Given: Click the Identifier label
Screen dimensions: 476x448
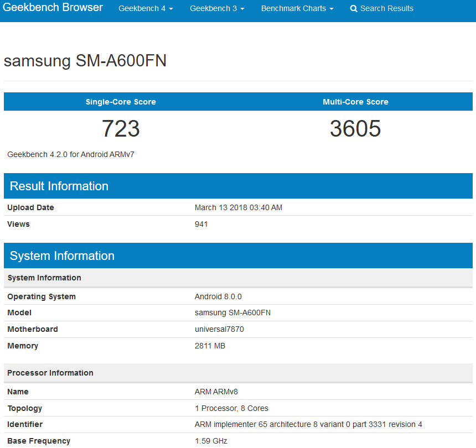Looking at the screenshot, I should [25, 424].
